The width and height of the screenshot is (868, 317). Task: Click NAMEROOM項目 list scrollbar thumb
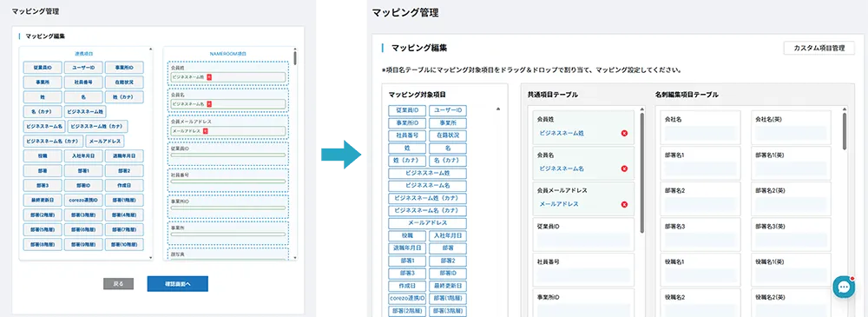tap(295, 57)
